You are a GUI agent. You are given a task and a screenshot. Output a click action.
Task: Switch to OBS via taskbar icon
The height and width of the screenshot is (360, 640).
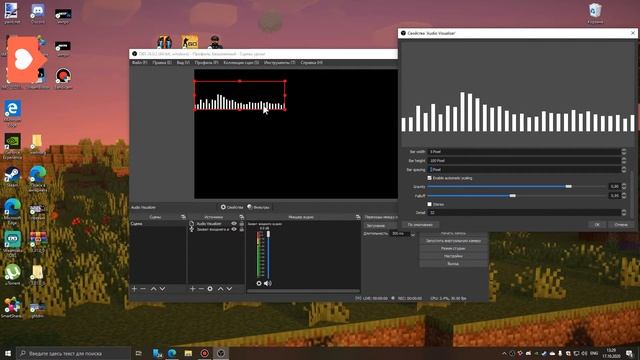(x=221, y=353)
